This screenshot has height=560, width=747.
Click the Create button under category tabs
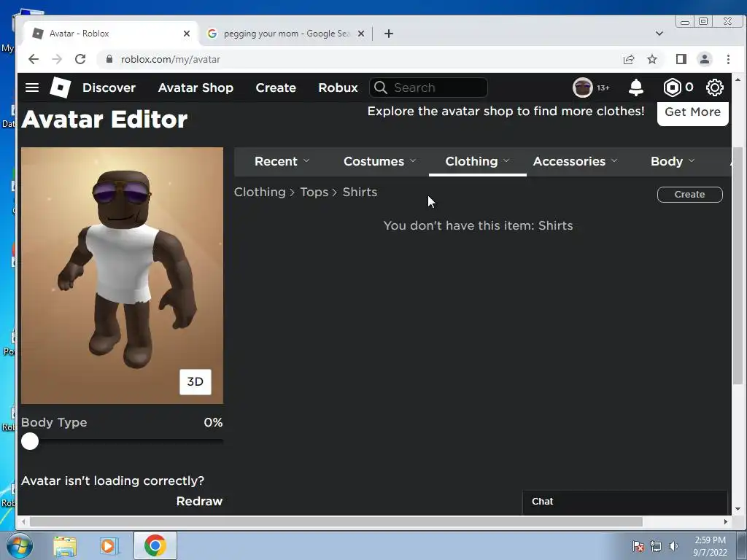point(689,194)
